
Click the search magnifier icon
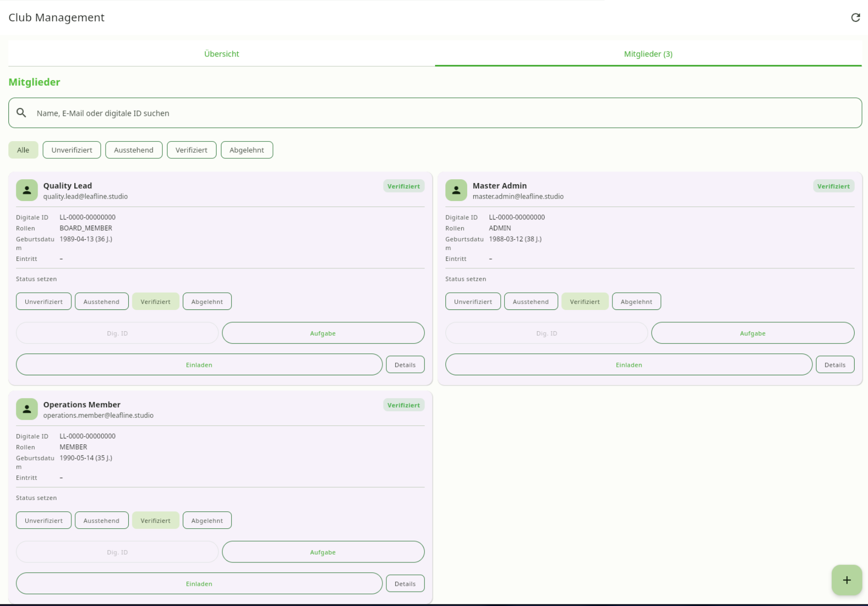point(21,113)
